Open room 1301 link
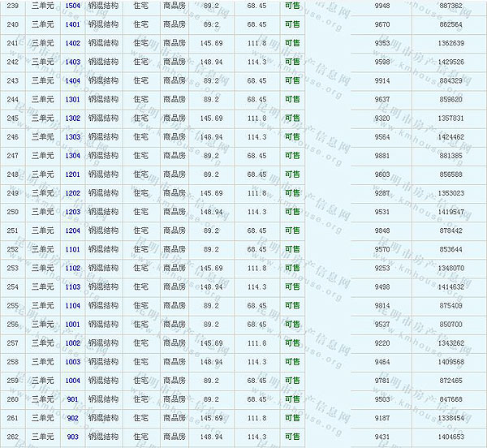Image resolution: width=487 pixels, height=448 pixels. [72, 99]
